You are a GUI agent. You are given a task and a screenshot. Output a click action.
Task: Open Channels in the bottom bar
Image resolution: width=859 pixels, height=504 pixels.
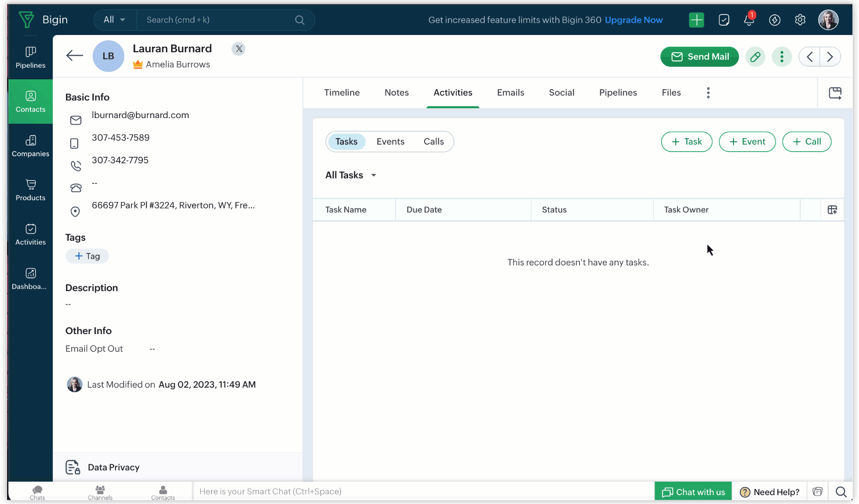[x=100, y=492]
